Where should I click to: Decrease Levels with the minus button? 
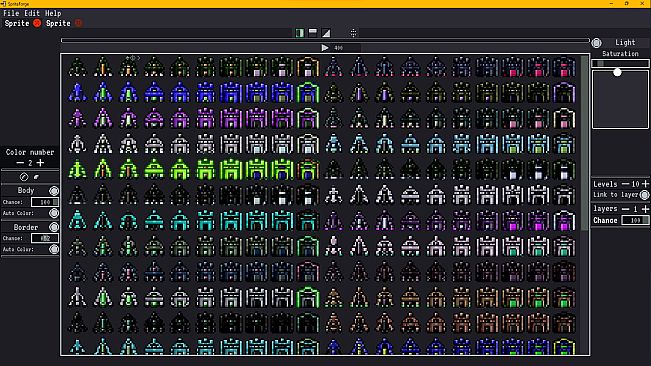point(625,184)
